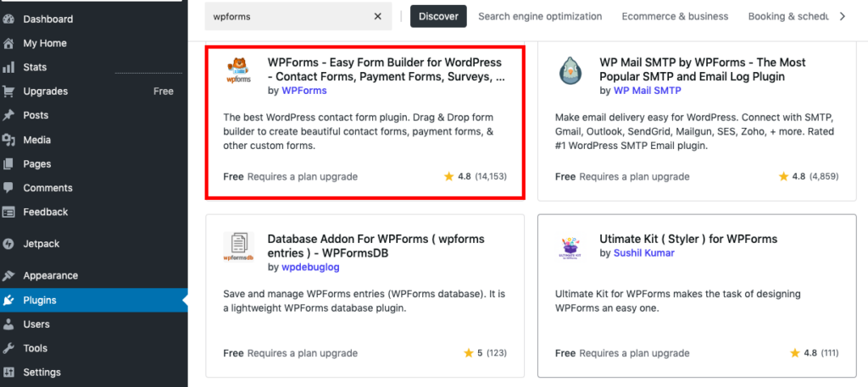
Task: Click the Sushil Kumar author link
Action: tap(644, 253)
